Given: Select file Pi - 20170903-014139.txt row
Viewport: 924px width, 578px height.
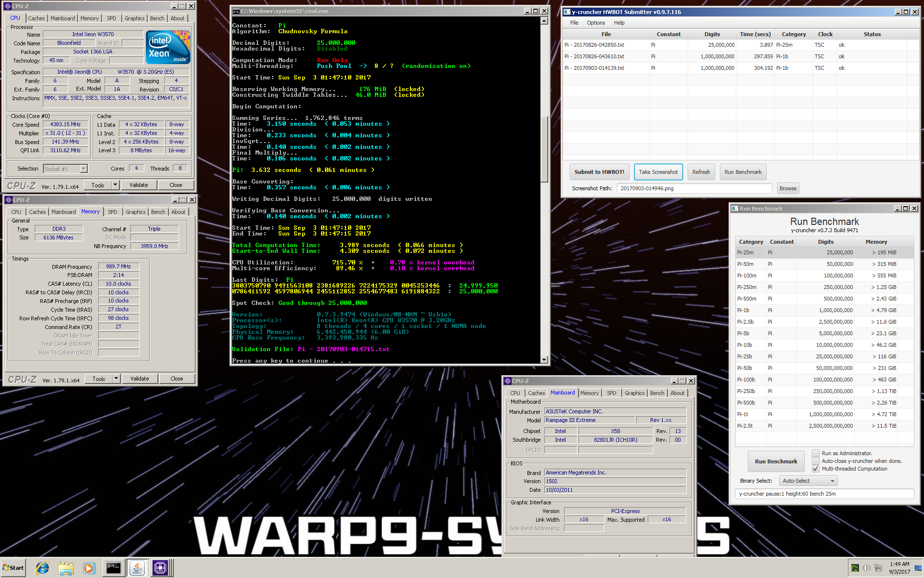Looking at the screenshot, I should (741, 68).
